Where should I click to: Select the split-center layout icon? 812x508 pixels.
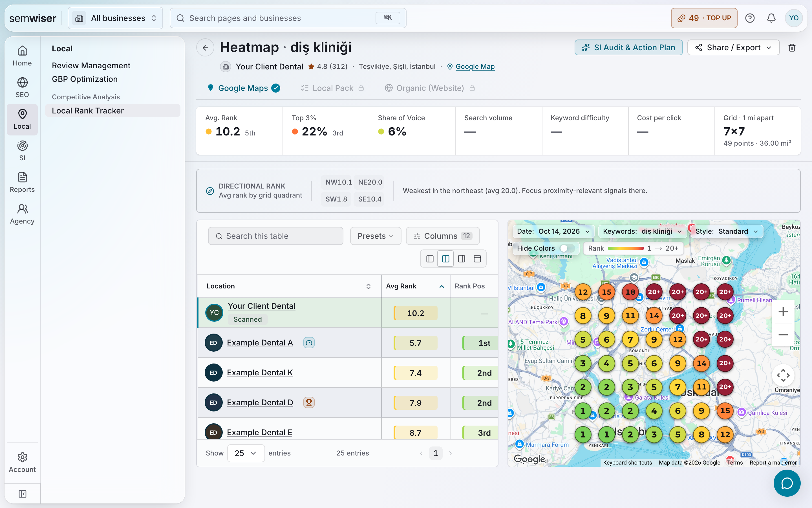click(445, 259)
